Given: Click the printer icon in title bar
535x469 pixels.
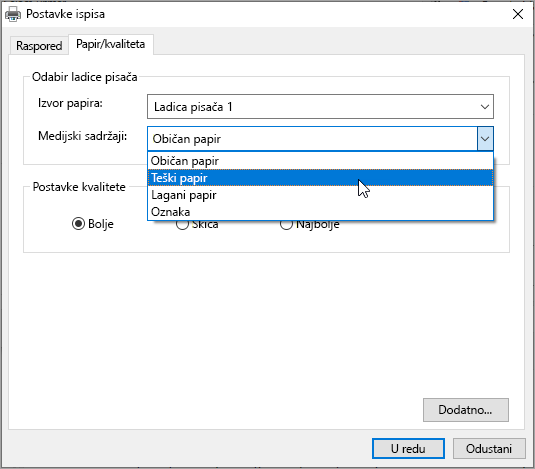Looking at the screenshot, I should pyautogui.click(x=13, y=14).
